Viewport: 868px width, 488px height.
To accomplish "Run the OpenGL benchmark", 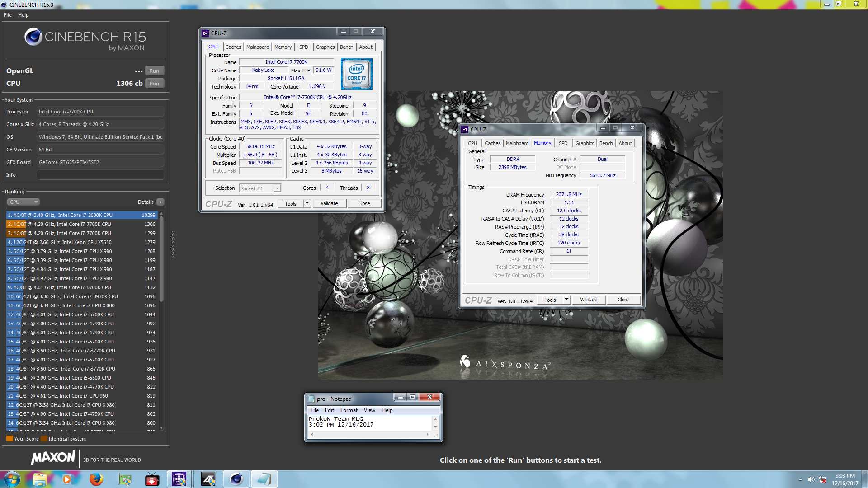I will (155, 71).
